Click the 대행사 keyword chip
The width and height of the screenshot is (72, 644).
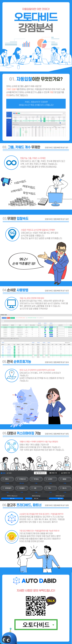(7, 479)
